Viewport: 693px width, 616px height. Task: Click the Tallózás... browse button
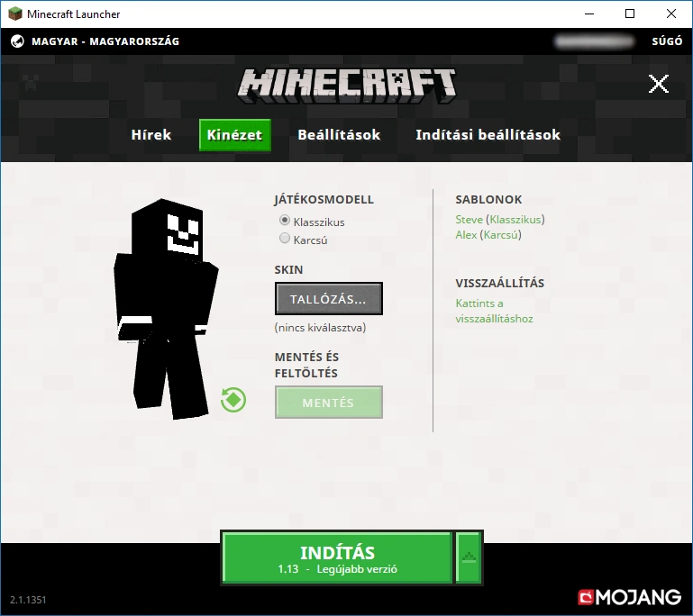pyautogui.click(x=328, y=299)
